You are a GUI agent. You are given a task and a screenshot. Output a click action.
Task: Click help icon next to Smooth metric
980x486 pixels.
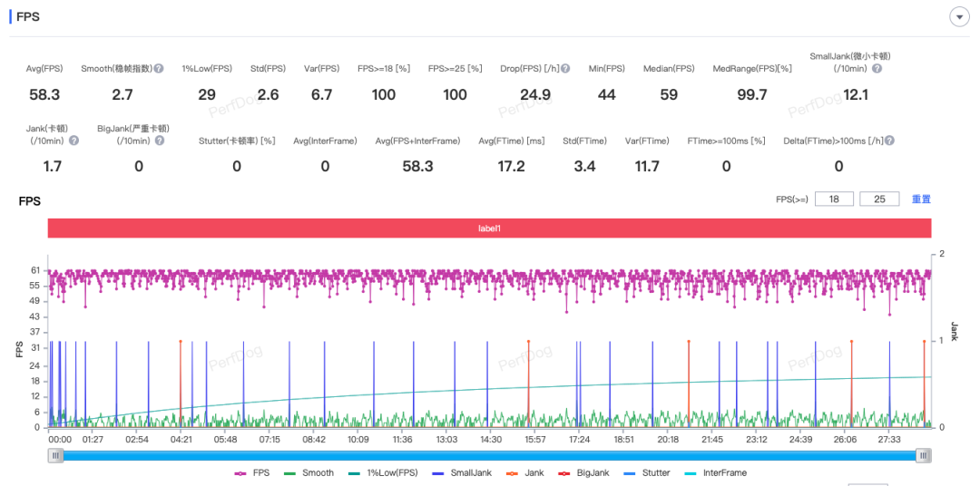(159, 69)
